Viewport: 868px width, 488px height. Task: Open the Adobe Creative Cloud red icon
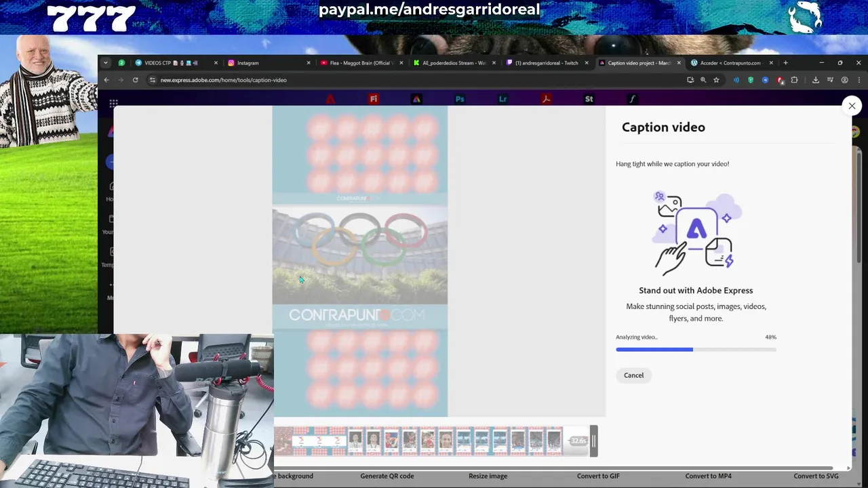[x=330, y=99]
